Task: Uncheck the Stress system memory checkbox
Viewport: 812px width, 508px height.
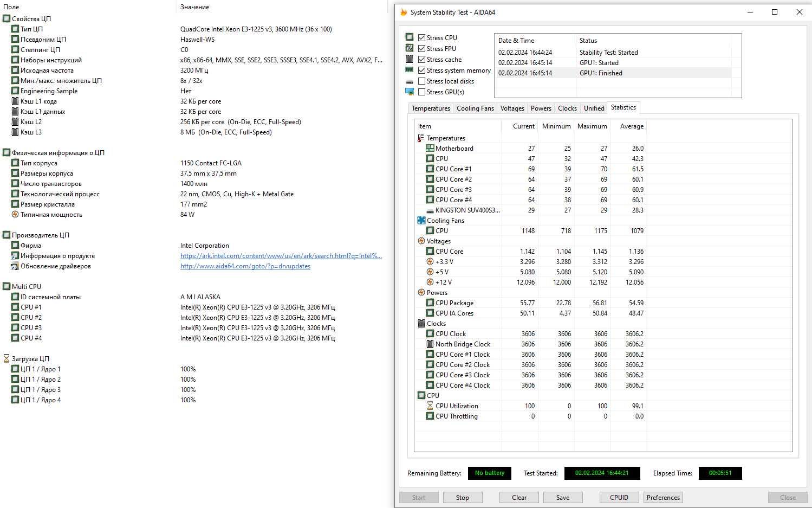Action: pyautogui.click(x=421, y=70)
